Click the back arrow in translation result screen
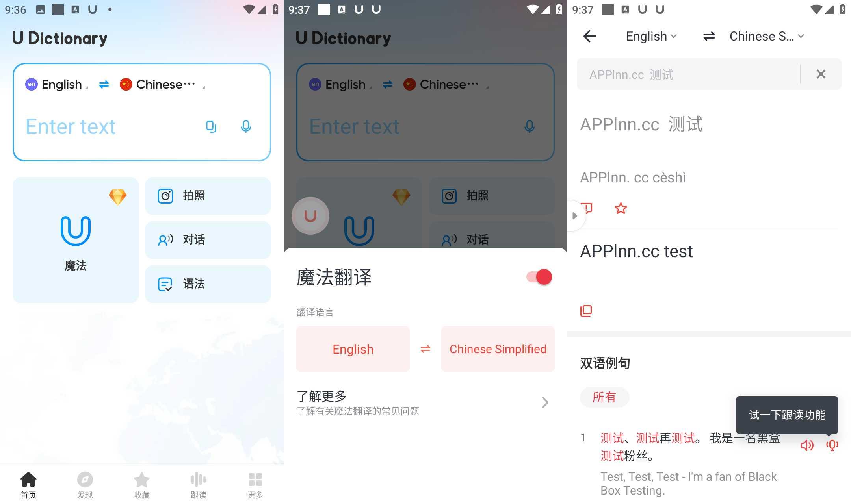Screen dimensions: 851x504 pyautogui.click(x=589, y=36)
